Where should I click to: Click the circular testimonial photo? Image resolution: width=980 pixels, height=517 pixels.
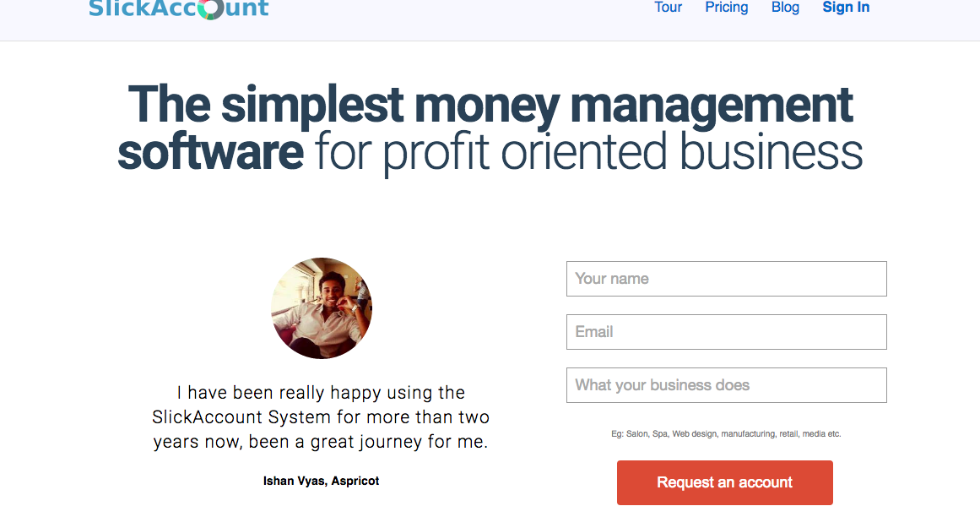coord(322,308)
